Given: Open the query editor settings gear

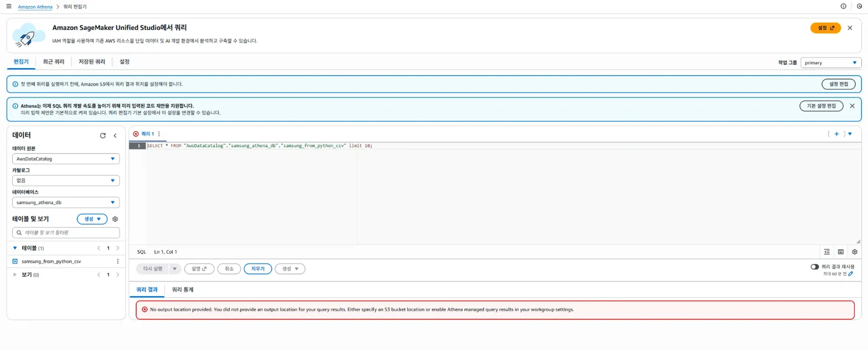Looking at the screenshot, I should pyautogui.click(x=854, y=251).
